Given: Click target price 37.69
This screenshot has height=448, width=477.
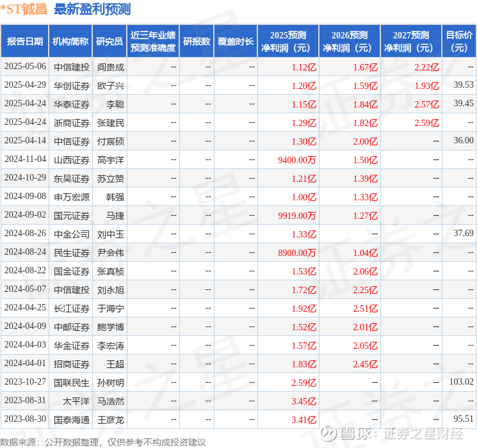Looking at the screenshot, I should (x=464, y=233).
